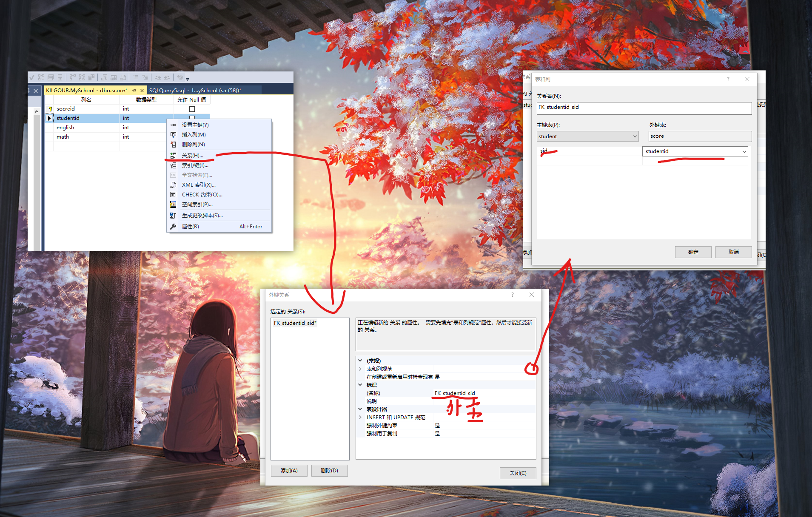Open 关系(H)... from the context menu
Screen dimensions: 812x517
pos(219,156)
